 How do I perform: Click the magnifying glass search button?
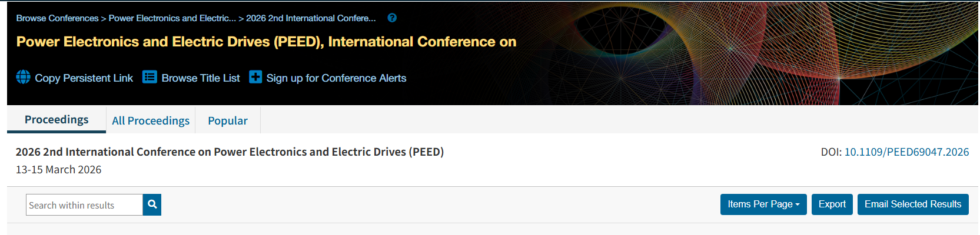[x=152, y=204]
